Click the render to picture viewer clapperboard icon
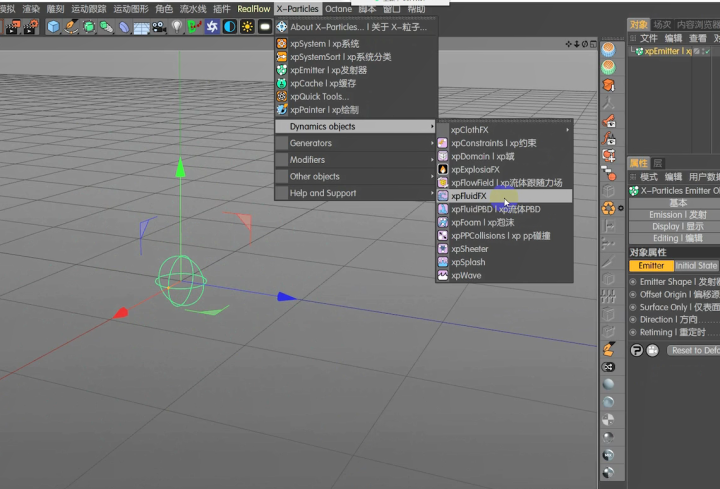This screenshot has width=720, height=489. [x=13, y=27]
